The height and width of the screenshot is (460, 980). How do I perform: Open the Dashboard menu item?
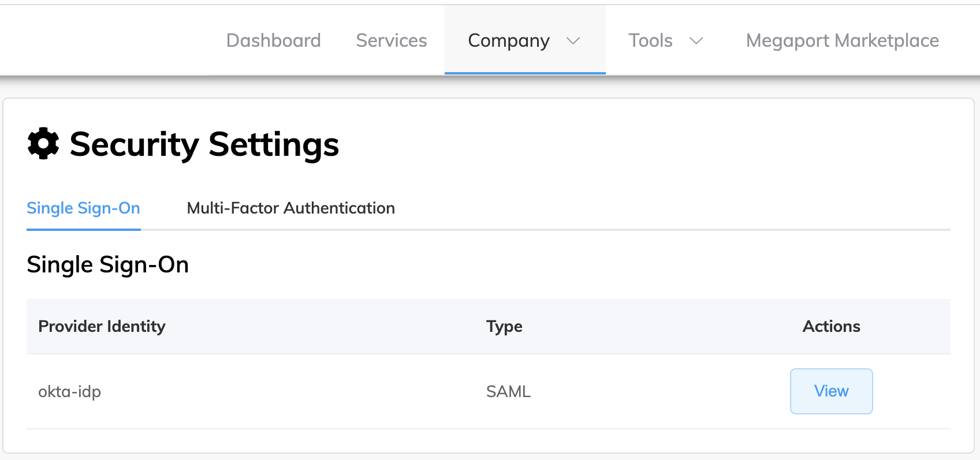click(x=273, y=40)
